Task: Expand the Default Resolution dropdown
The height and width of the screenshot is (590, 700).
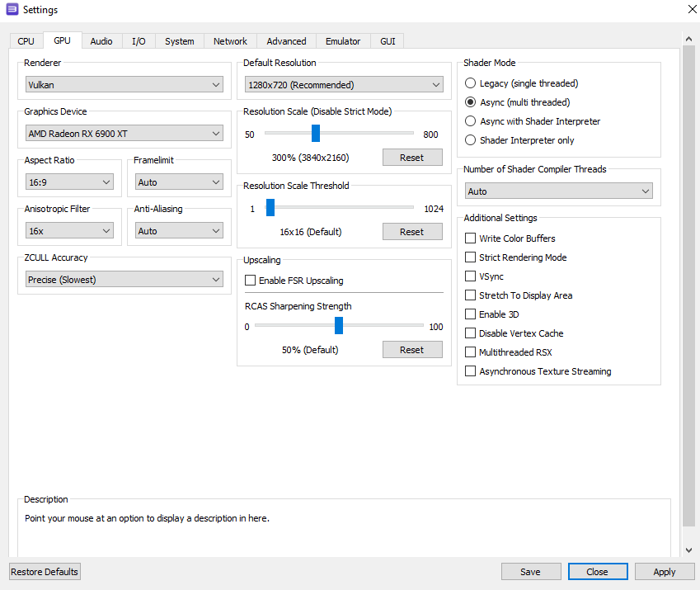Action: [344, 84]
